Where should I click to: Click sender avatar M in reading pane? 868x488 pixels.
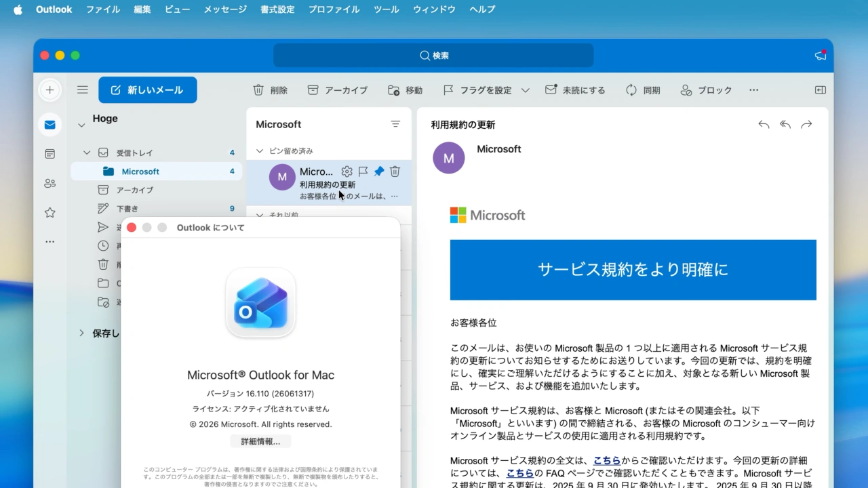448,158
